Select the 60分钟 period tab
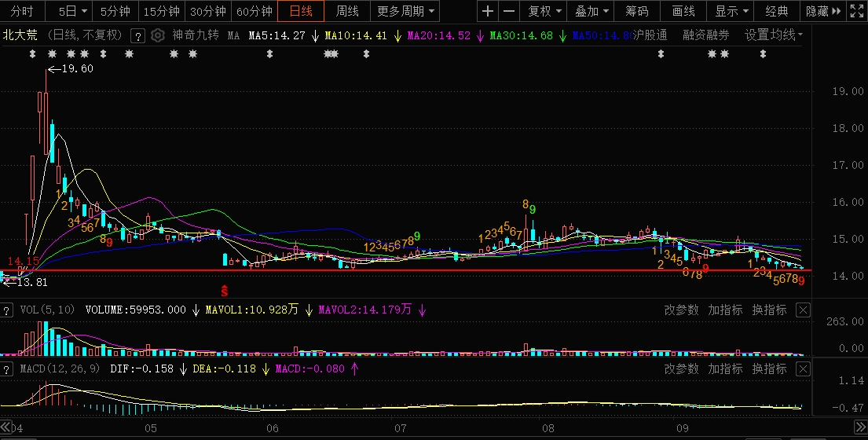The height and width of the screenshot is (440, 868). (255, 11)
